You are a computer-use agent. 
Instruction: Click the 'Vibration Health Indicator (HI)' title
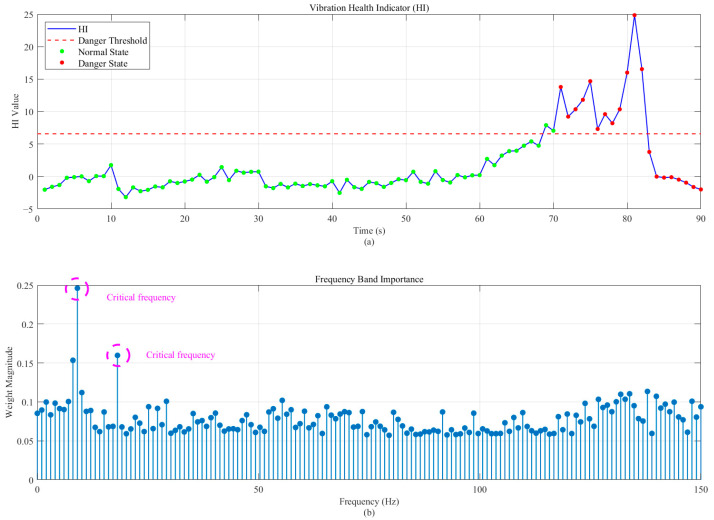point(369,8)
